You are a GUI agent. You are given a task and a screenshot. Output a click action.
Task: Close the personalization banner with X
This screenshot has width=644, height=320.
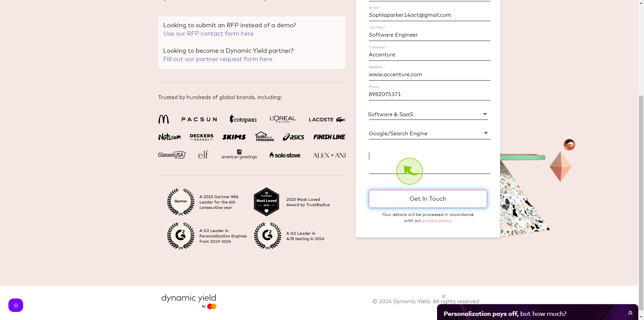(x=444, y=296)
